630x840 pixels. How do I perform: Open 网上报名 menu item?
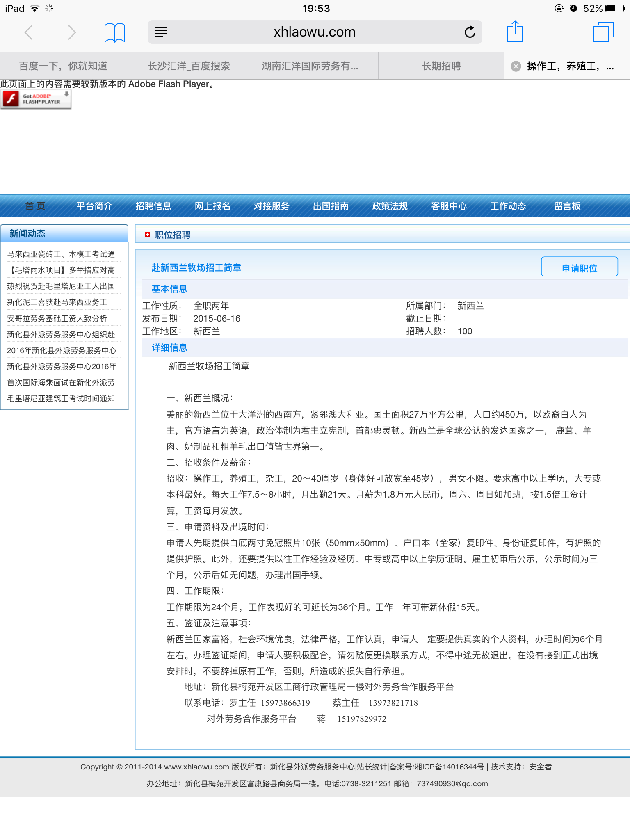(x=212, y=206)
